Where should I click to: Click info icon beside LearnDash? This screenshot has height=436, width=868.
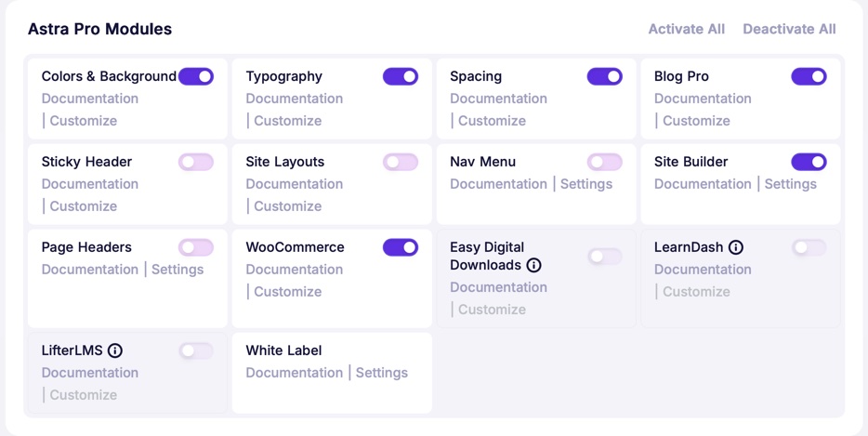[x=736, y=247]
